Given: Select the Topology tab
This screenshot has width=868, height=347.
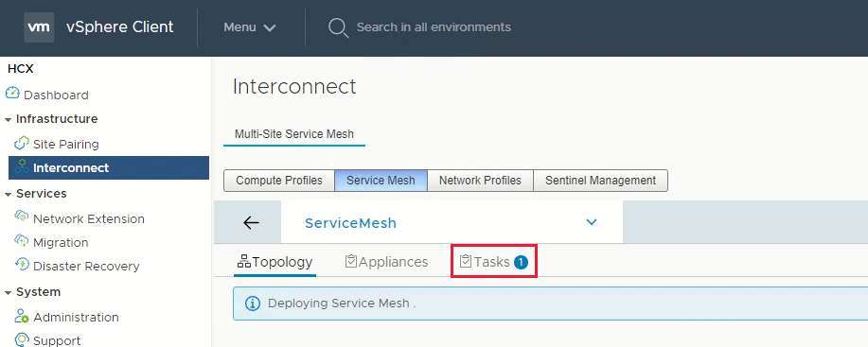Looking at the screenshot, I should [275, 262].
